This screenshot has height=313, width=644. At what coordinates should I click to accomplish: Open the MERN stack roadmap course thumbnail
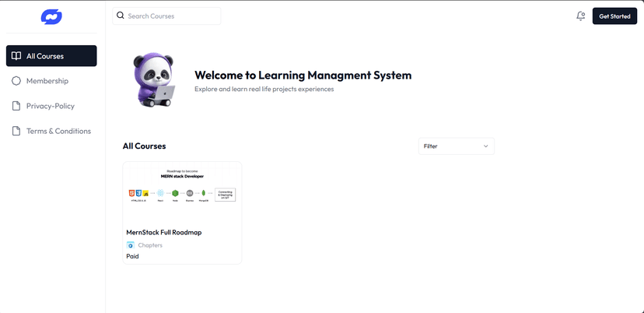coord(182,192)
